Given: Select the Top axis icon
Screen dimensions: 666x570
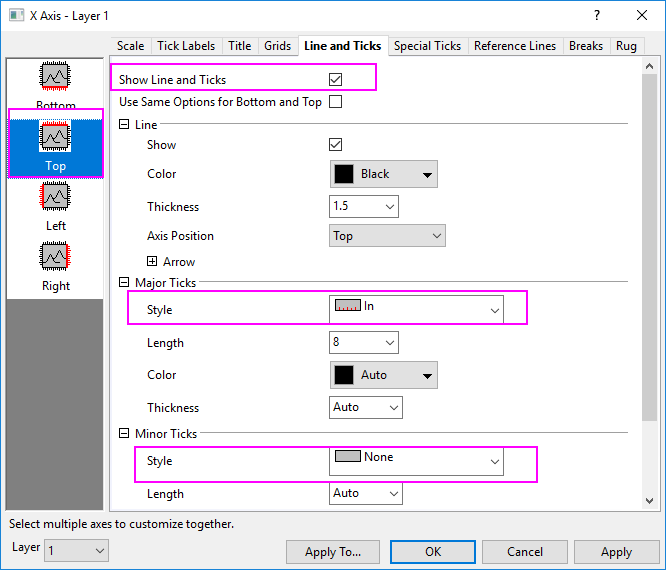Looking at the screenshot, I should pos(55,137).
